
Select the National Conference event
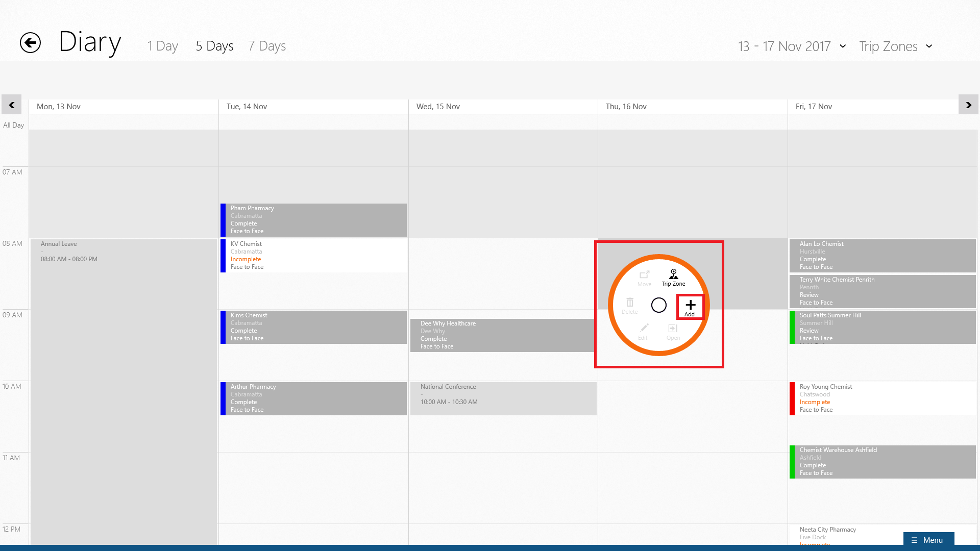(x=503, y=398)
